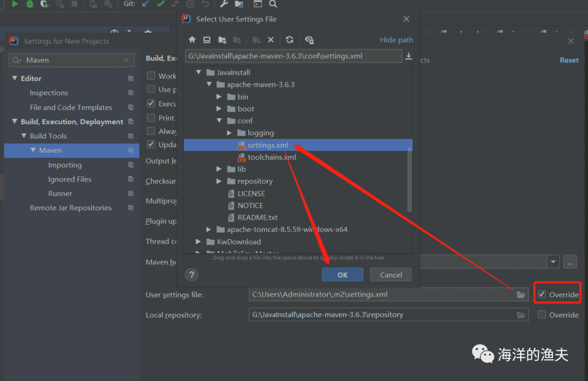Click the Project directory icon in file chooser
Image resolution: width=588 pixels, height=381 pixels.
[222, 40]
